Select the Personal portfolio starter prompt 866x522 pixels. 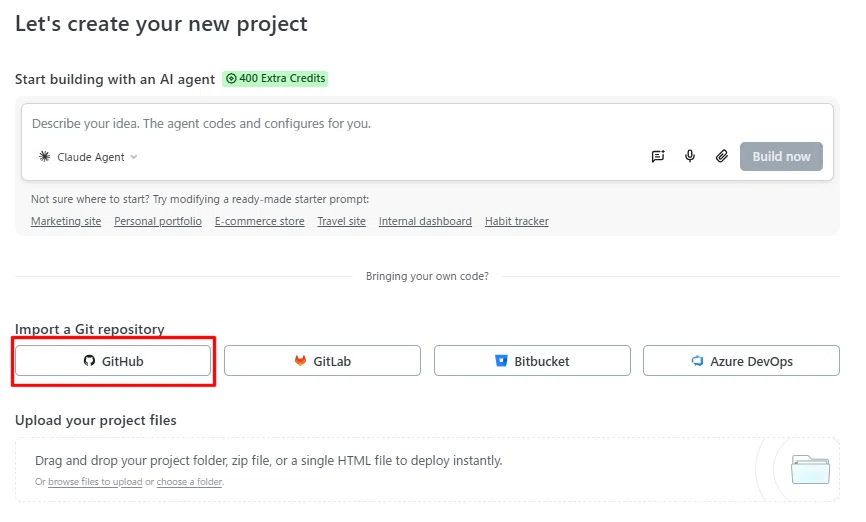pyautogui.click(x=158, y=221)
